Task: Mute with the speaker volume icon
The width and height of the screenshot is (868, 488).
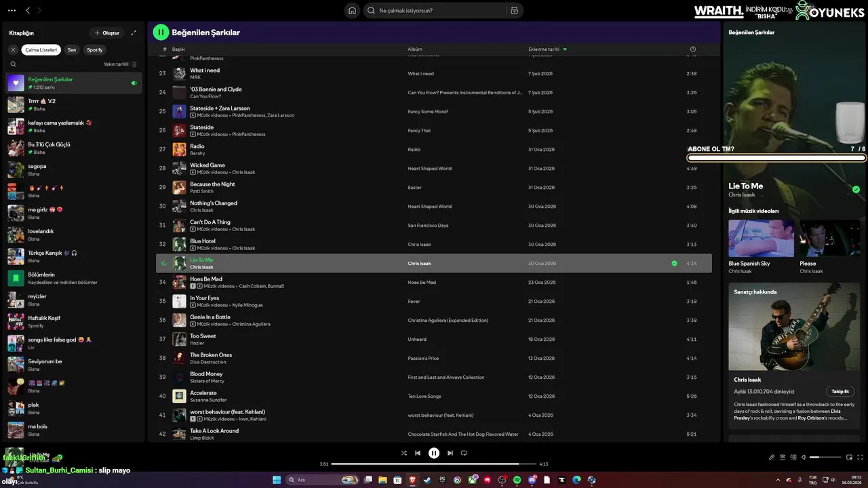Action: (804, 457)
